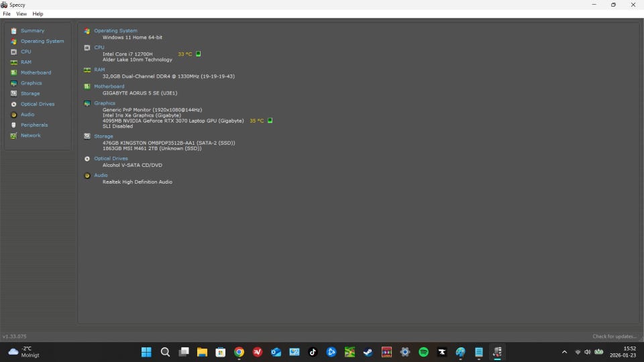Click the green GPU temperature indicator square

click(270, 120)
